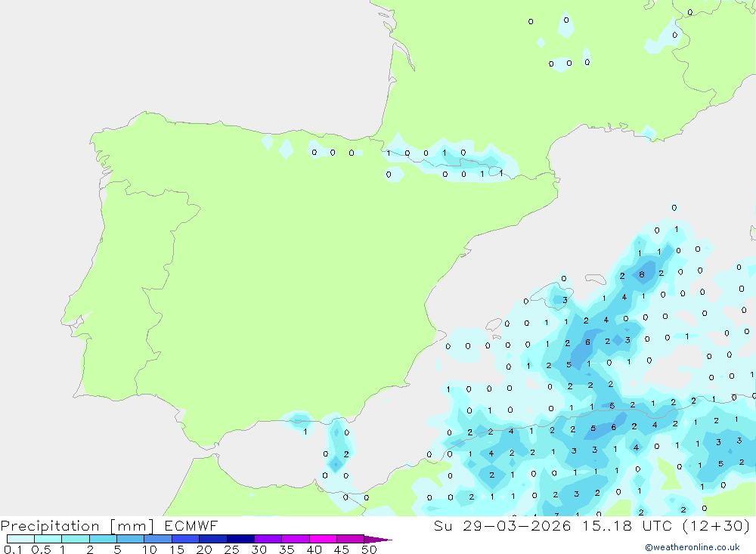Click the "20" legend scale label
Viewport: 756px width, 554px height.
click(x=204, y=549)
